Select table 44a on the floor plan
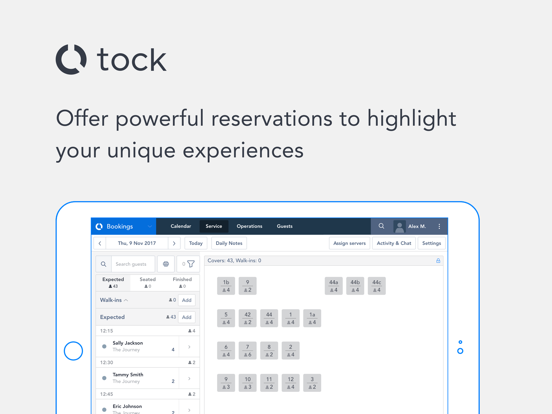Image resolution: width=552 pixels, height=414 pixels. (334, 286)
